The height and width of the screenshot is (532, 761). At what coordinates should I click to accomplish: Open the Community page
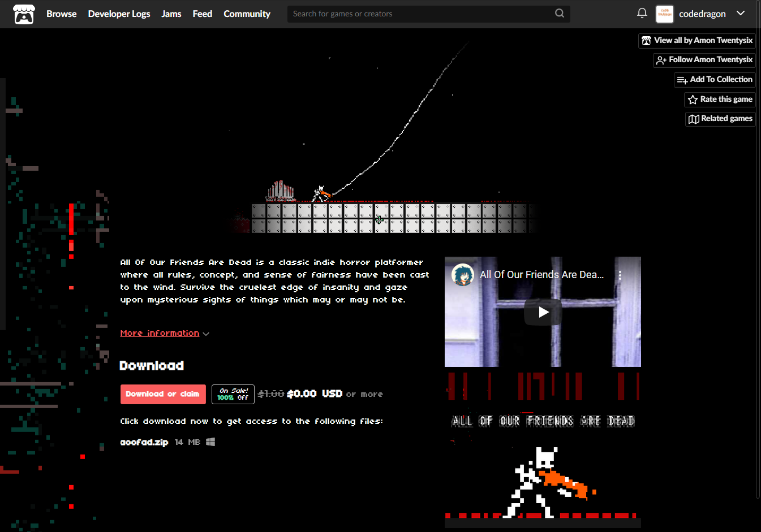(x=247, y=14)
